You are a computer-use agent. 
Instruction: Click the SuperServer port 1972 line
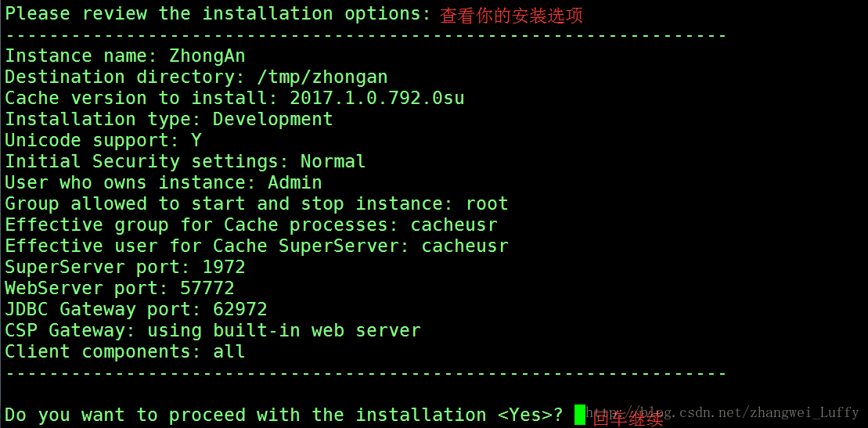(x=125, y=268)
